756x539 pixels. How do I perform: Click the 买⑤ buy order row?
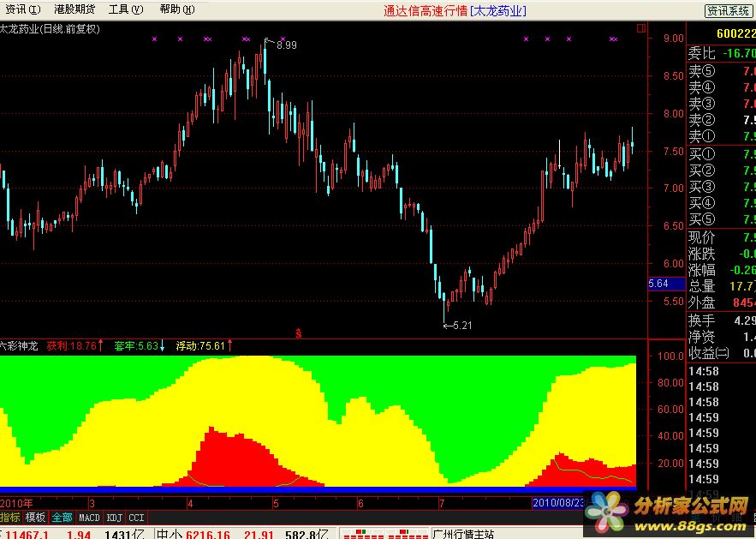click(721, 219)
